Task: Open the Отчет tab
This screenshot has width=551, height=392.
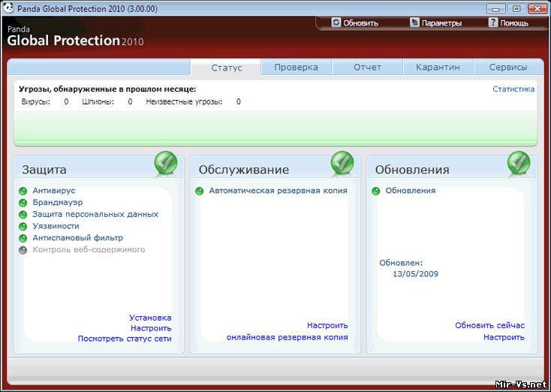Action: 367,67
